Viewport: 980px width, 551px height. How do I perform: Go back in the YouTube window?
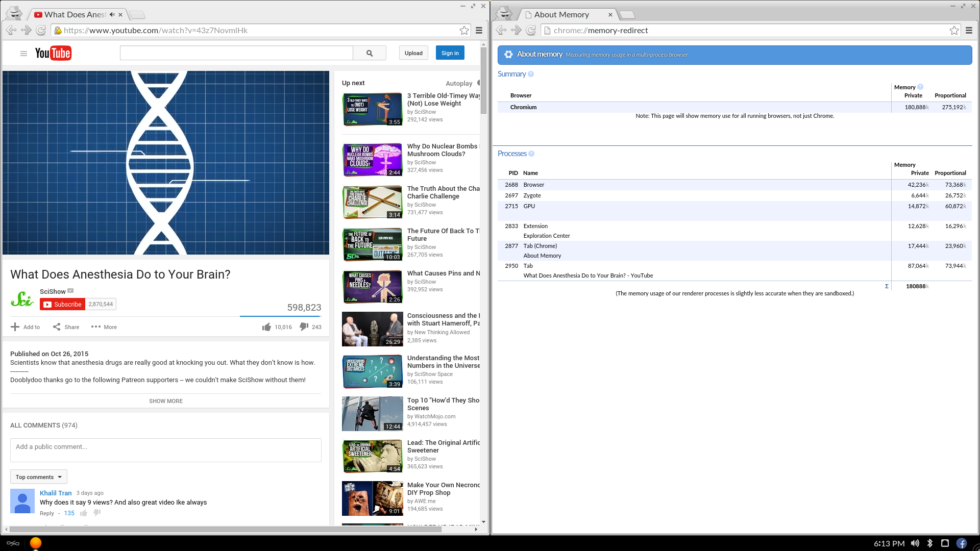click(x=11, y=31)
